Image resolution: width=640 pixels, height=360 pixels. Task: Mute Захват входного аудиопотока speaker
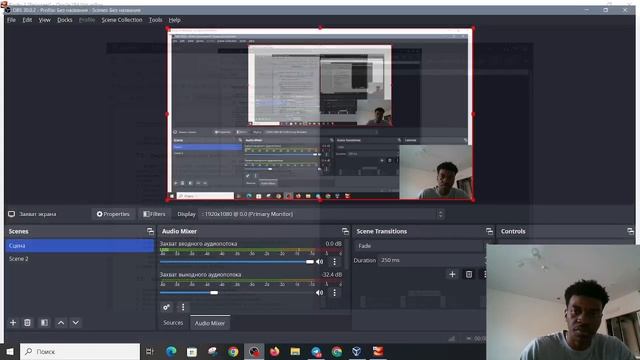pyautogui.click(x=320, y=262)
